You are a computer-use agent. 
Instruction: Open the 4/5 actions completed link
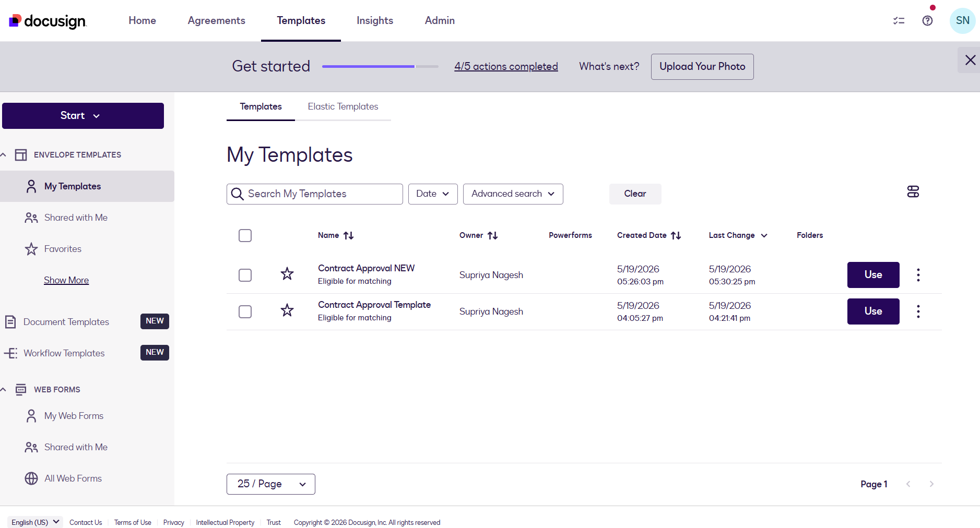(x=506, y=67)
